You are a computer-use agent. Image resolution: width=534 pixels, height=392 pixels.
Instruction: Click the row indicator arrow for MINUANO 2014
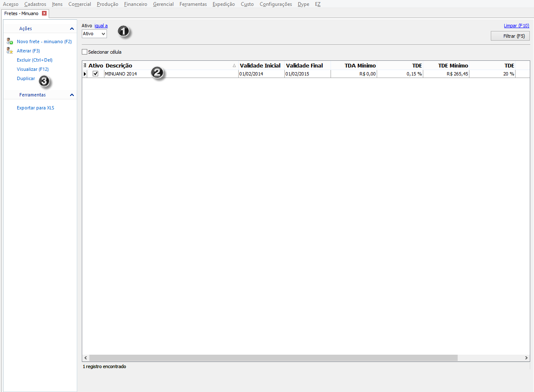(x=85, y=74)
